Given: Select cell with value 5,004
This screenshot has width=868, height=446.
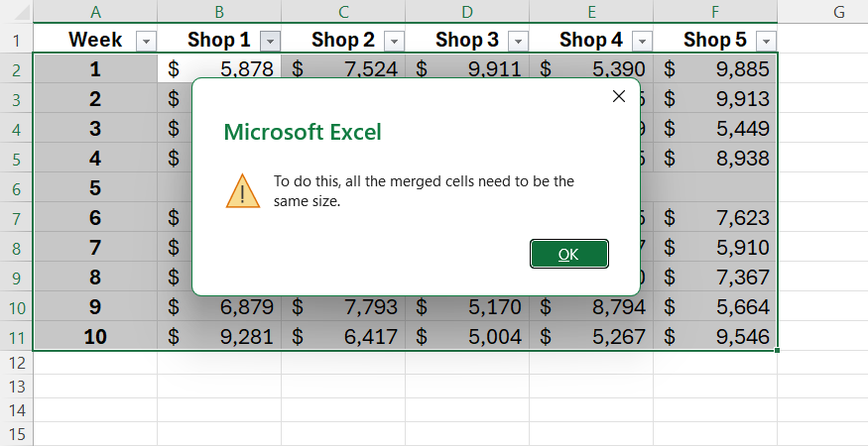Looking at the screenshot, I should pos(467,337).
